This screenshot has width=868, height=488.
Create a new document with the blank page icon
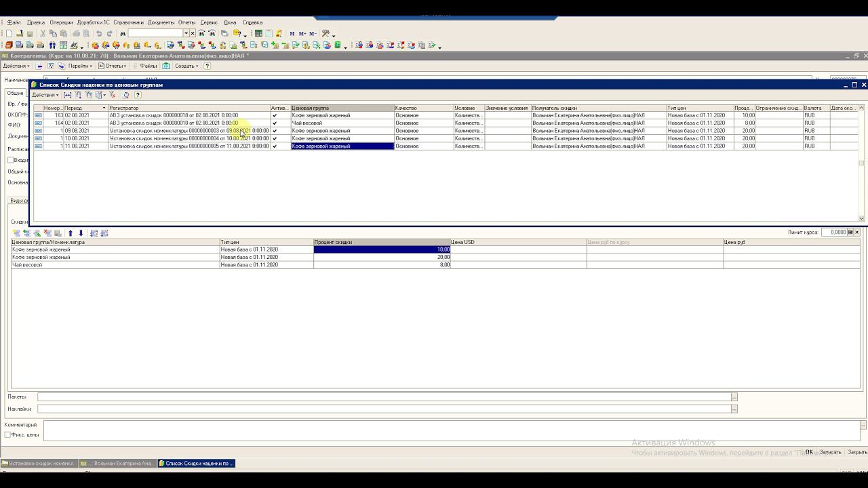(x=9, y=33)
